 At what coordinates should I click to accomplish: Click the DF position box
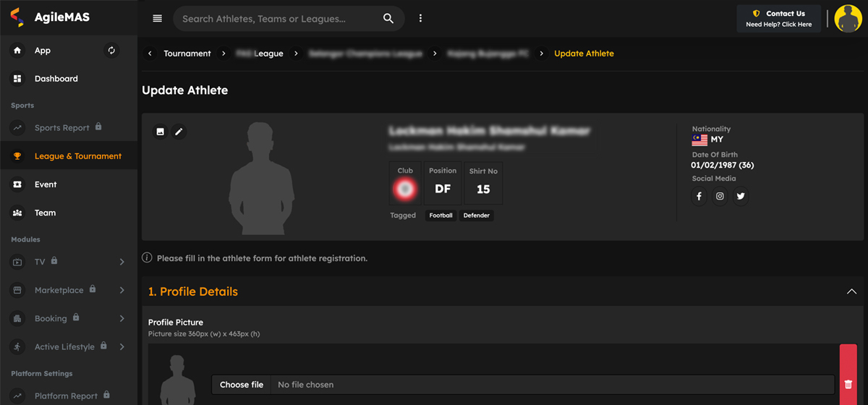pyautogui.click(x=443, y=183)
